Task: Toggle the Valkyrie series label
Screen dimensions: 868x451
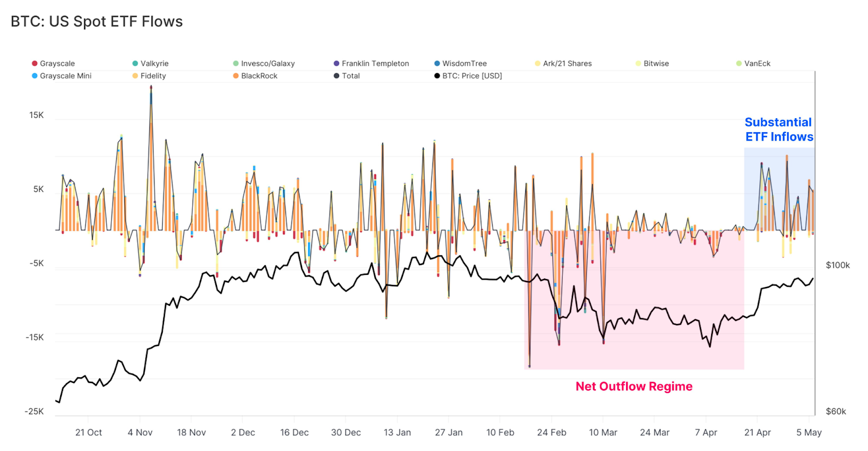Action: click(155, 63)
